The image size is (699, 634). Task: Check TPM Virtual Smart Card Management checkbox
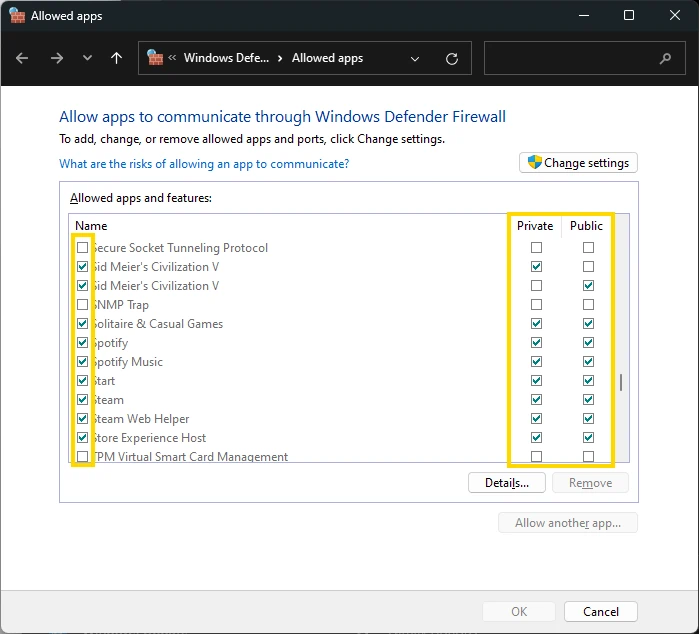(x=82, y=457)
